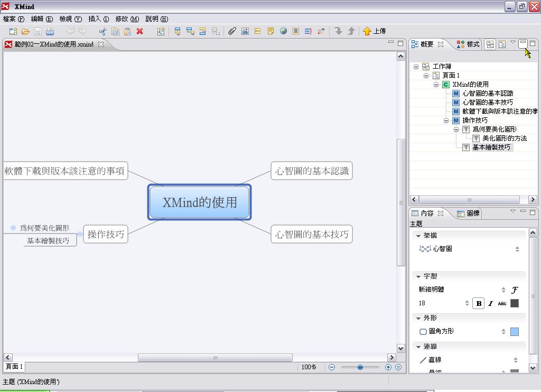The height and width of the screenshot is (392, 541).
Task: Collapse the 操作技巧 branch on canvas
Action: point(80,235)
